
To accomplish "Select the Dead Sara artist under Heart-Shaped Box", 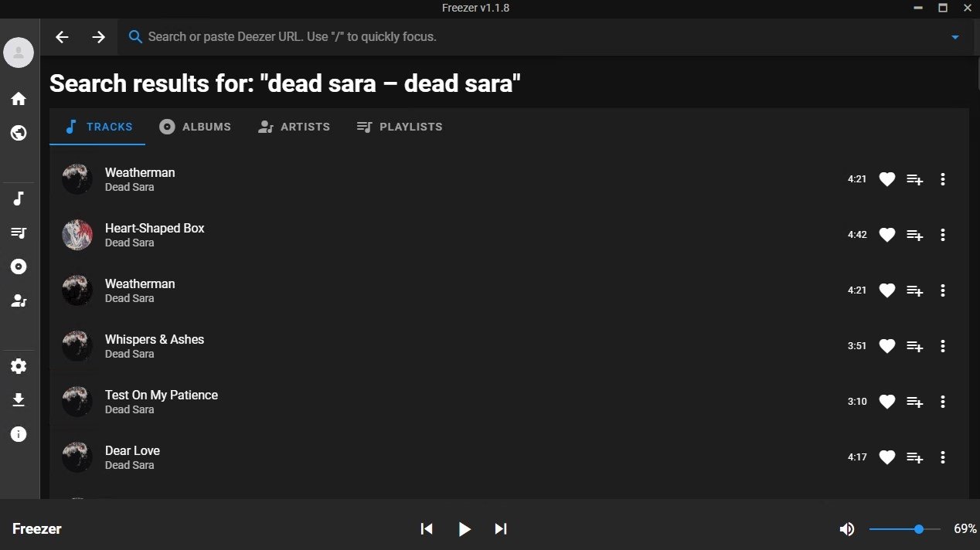I will click(x=129, y=243).
